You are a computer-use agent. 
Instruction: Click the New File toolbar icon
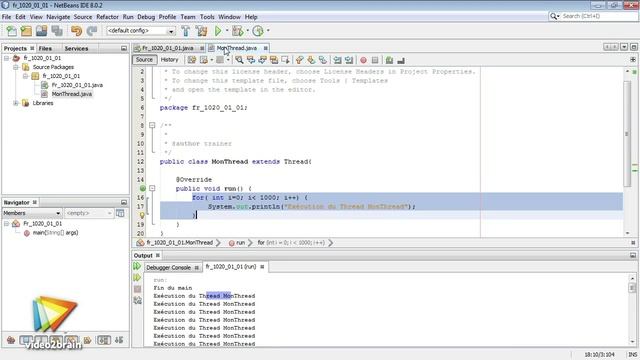[x=11, y=31]
